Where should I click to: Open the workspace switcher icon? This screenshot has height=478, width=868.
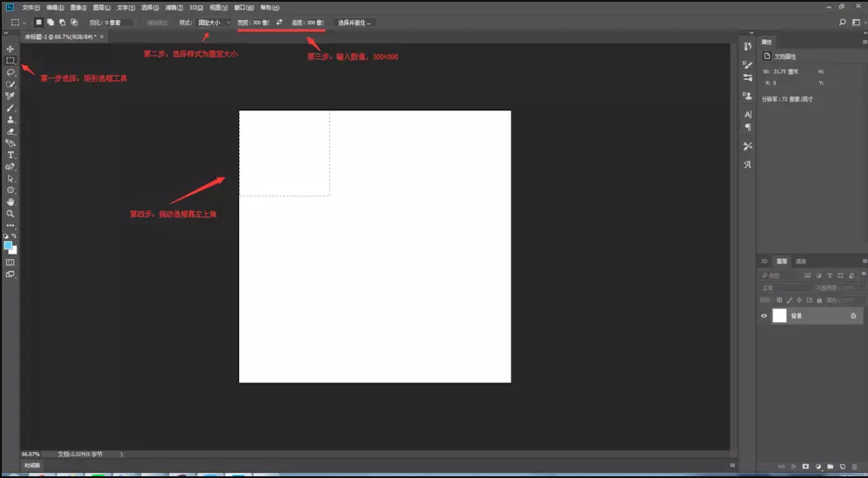pyautogui.click(x=857, y=22)
